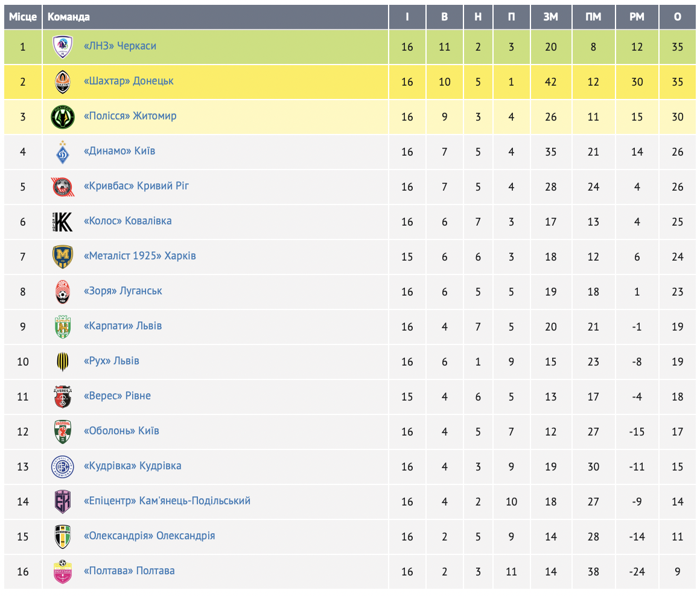Open the «Кудрівка» Кудрівка team link
700x596 pixels.
click(x=132, y=466)
